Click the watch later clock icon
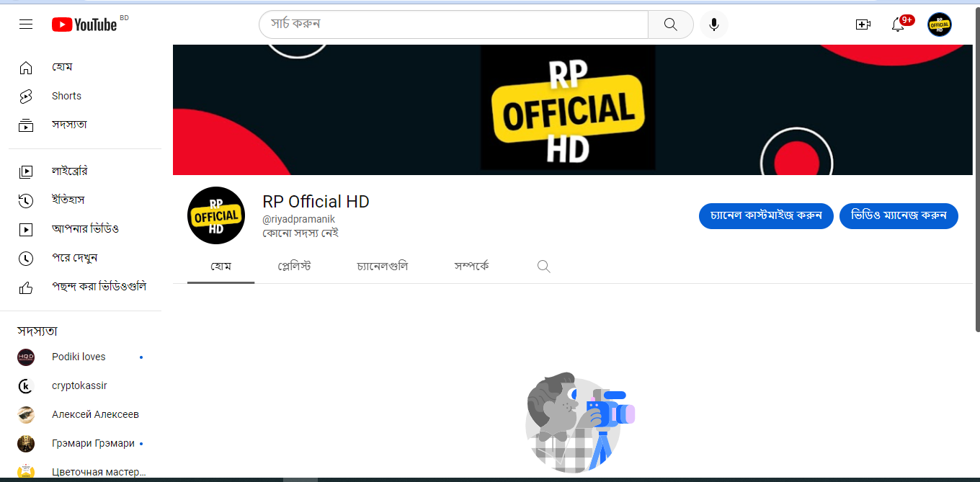This screenshot has height=482, width=980. click(x=26, y=259)
